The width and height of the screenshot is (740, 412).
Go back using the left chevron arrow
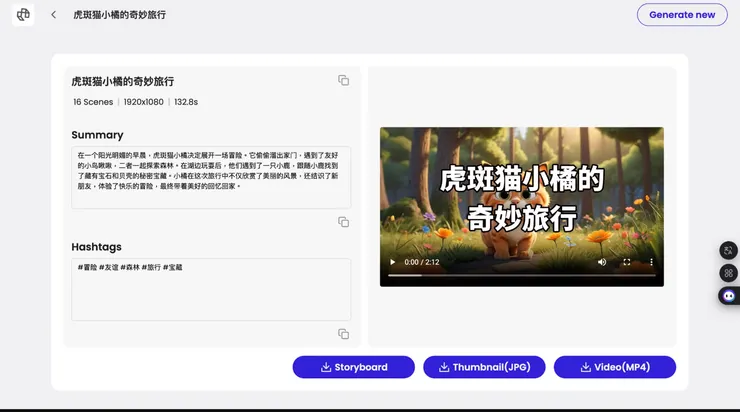(54, 15)
